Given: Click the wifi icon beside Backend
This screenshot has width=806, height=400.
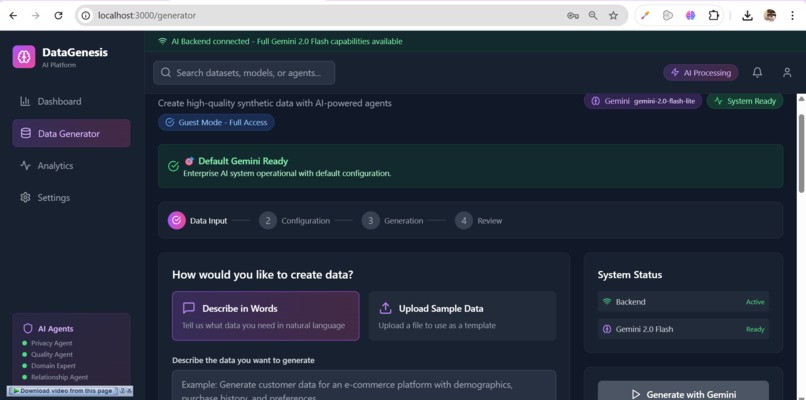Looking at the screenshot, I should [x=607, y=302].
